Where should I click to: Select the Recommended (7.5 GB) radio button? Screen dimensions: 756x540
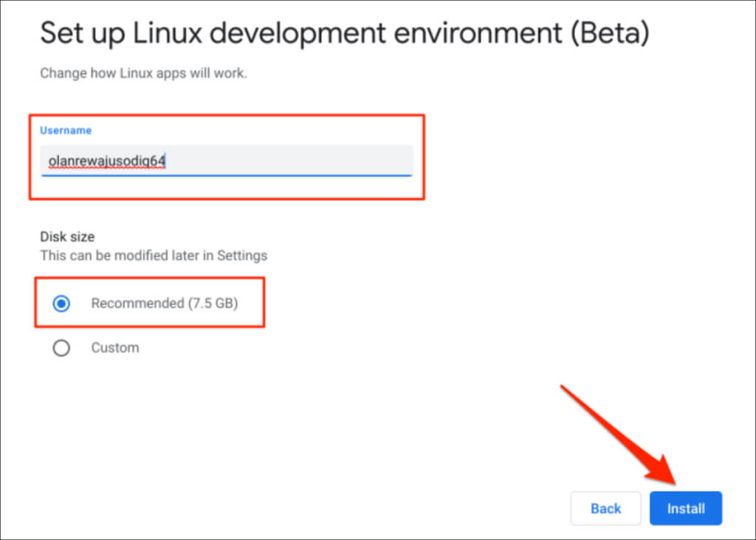coord(62,303)
